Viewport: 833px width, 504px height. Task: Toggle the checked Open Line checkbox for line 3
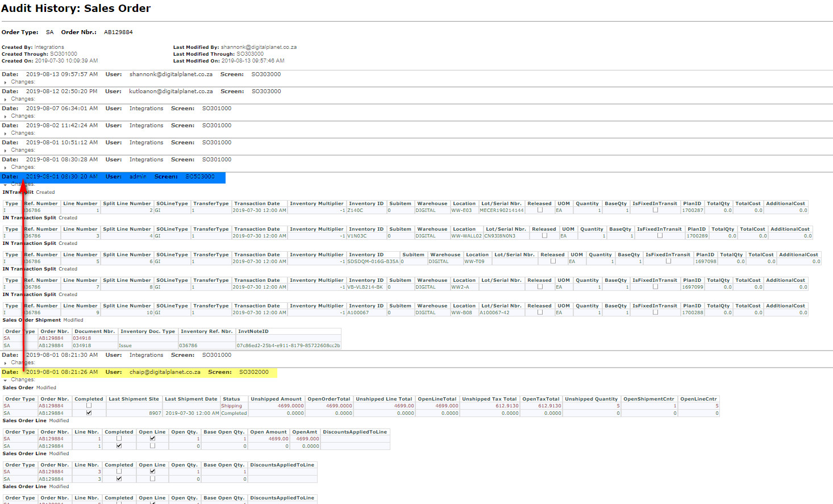[152, 472]
